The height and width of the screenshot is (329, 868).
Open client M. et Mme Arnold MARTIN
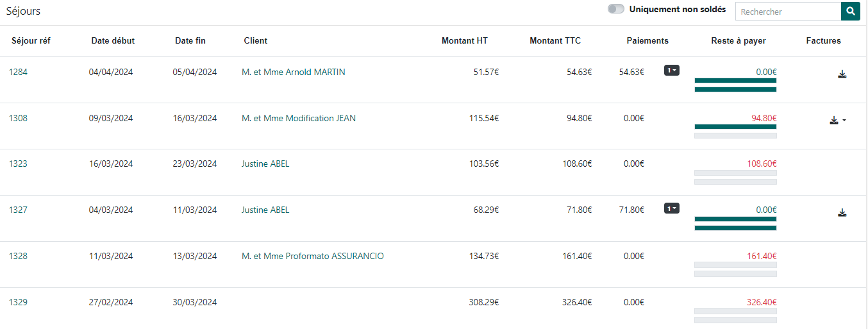(x=293, y=72)
